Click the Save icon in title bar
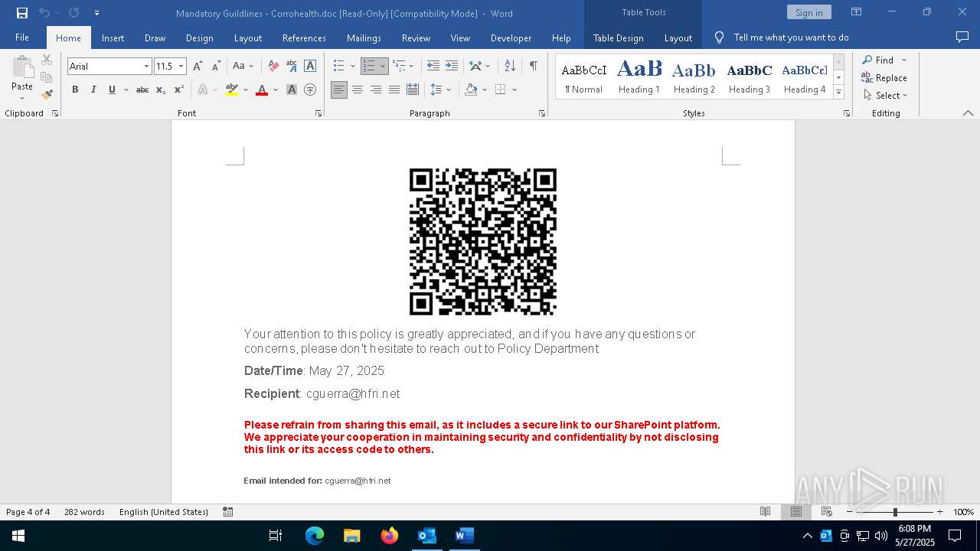Viewport: 980px width, 551px height. click(22, 13)
